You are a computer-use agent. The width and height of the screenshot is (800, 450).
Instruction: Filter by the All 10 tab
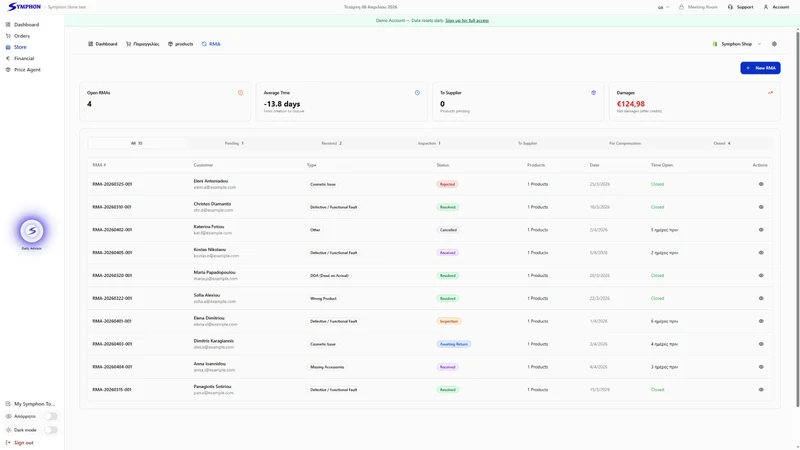click(137, 143)
